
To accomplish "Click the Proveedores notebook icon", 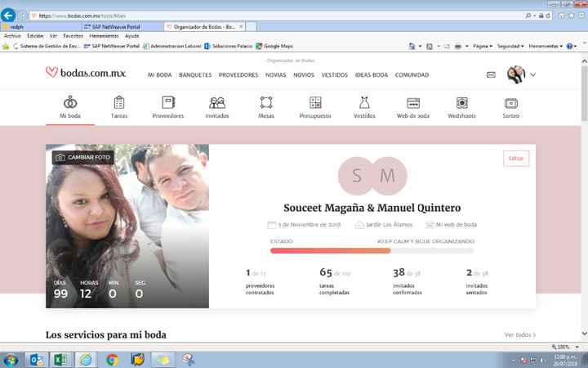I will [x=168, y=103].
